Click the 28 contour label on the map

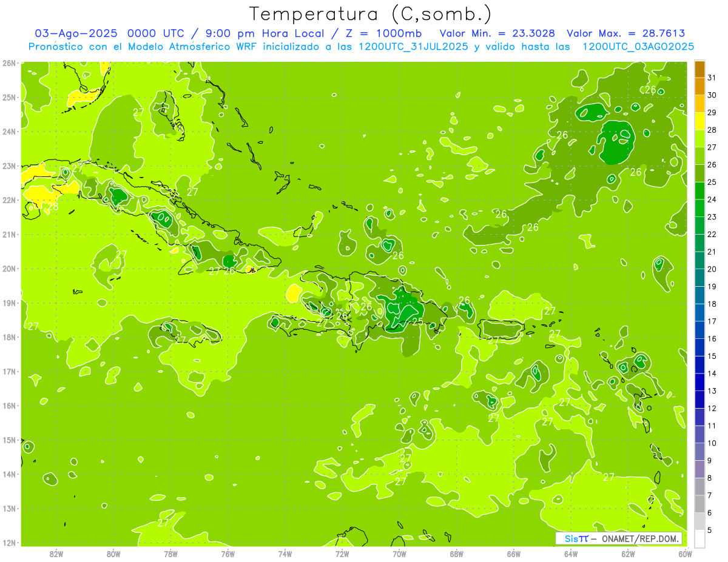[53, 207]
